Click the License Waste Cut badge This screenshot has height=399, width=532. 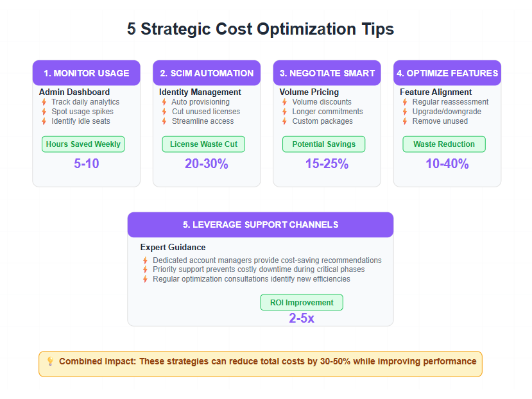point(203,144)
